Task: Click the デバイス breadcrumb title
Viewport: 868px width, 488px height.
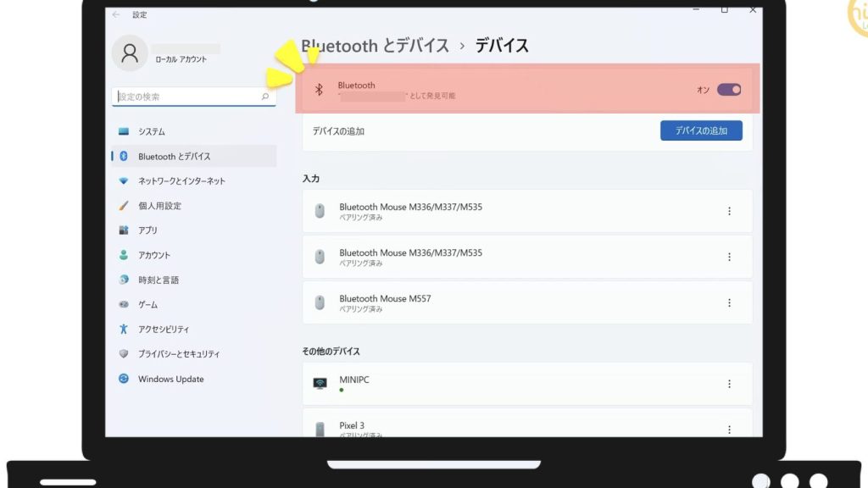Action: coord(502,46)
